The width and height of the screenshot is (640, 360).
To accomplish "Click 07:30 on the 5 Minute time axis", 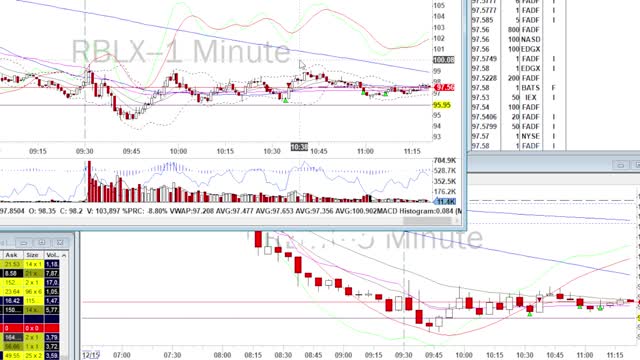I will (x=172, y=356).
